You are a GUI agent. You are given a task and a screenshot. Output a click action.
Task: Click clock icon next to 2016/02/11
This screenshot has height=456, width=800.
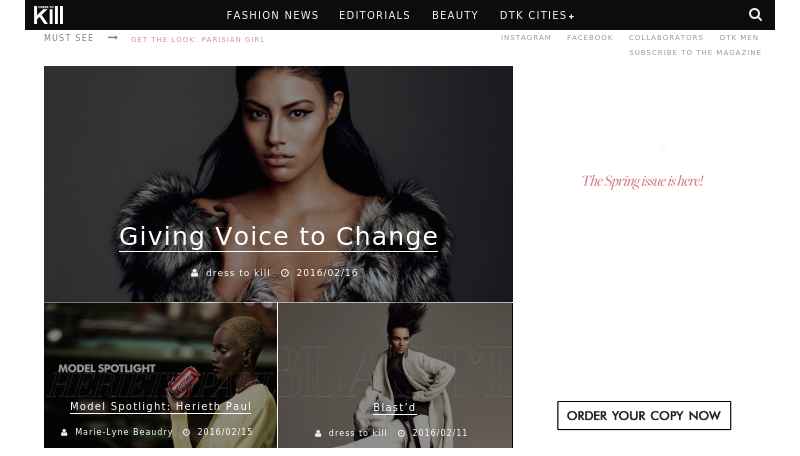tap(402, 434)
